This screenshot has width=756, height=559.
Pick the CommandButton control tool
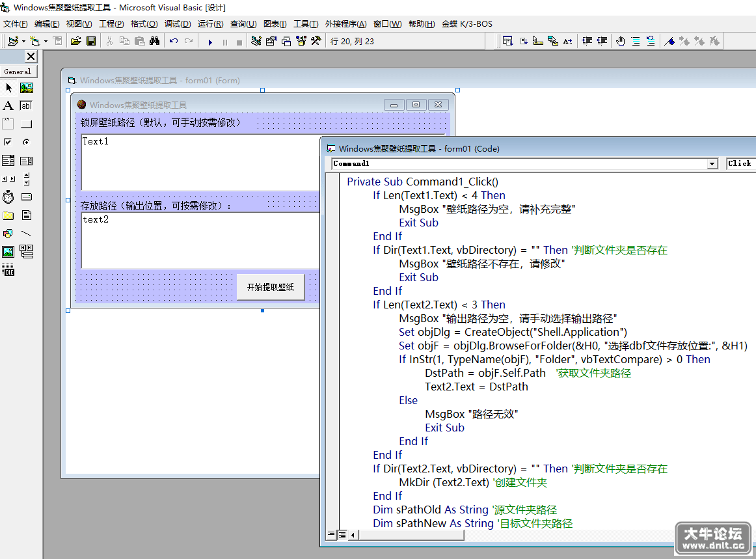pyautogui.click(x=27, y=124)
